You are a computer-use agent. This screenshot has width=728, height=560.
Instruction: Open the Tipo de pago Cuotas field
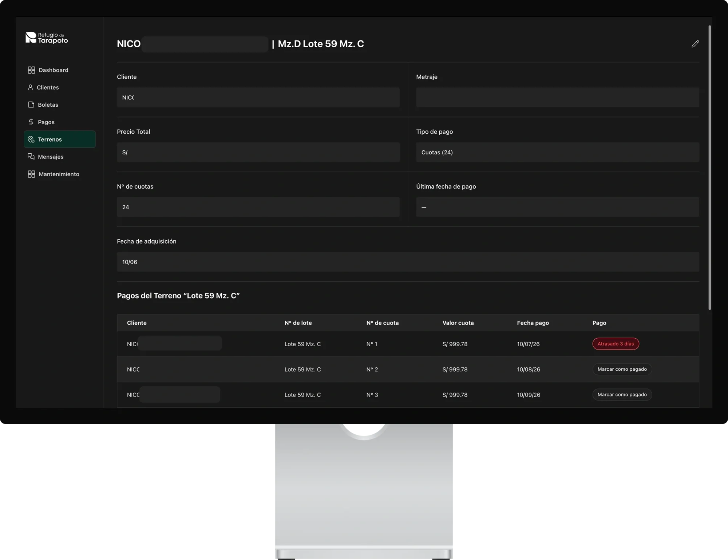pos(557,152)
